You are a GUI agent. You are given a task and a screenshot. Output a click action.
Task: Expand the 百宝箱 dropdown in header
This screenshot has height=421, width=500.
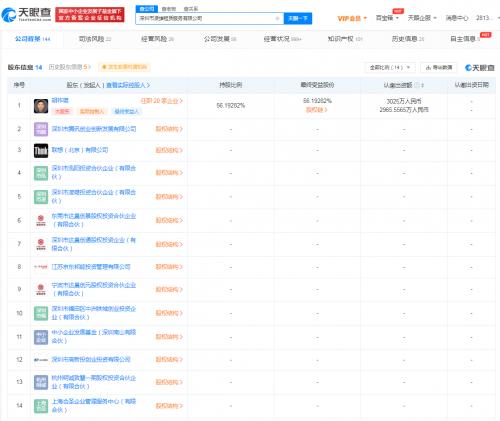coord(387,18)
